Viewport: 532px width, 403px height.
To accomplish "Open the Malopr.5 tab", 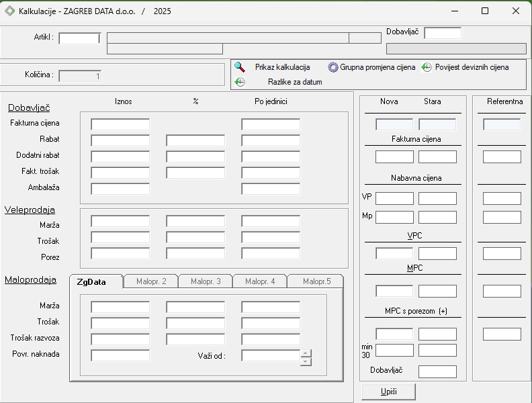I will coord(316,281).
